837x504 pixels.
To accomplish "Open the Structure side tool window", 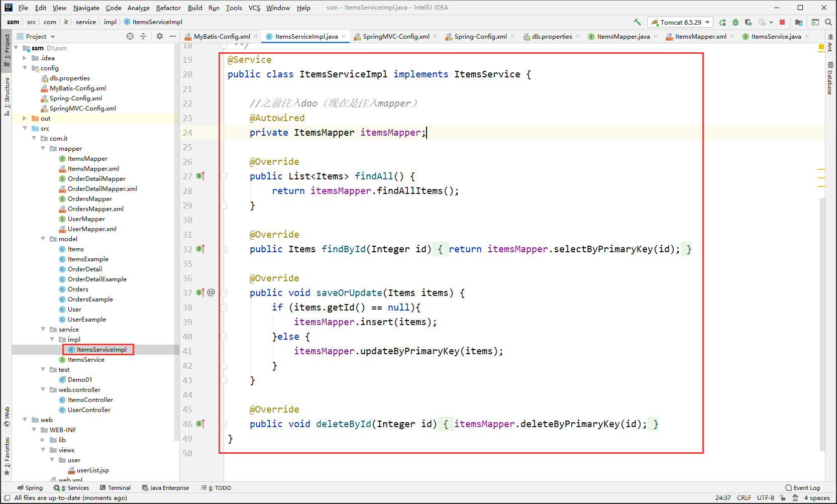I will coord(7,96).
